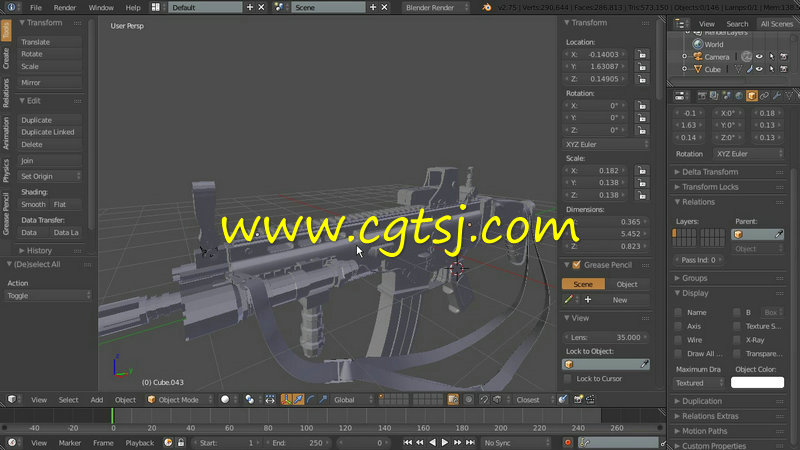Toggle Cube visibility eye in outliner
Viewport: 800px width, 450px height.
(x=759, y=69)
